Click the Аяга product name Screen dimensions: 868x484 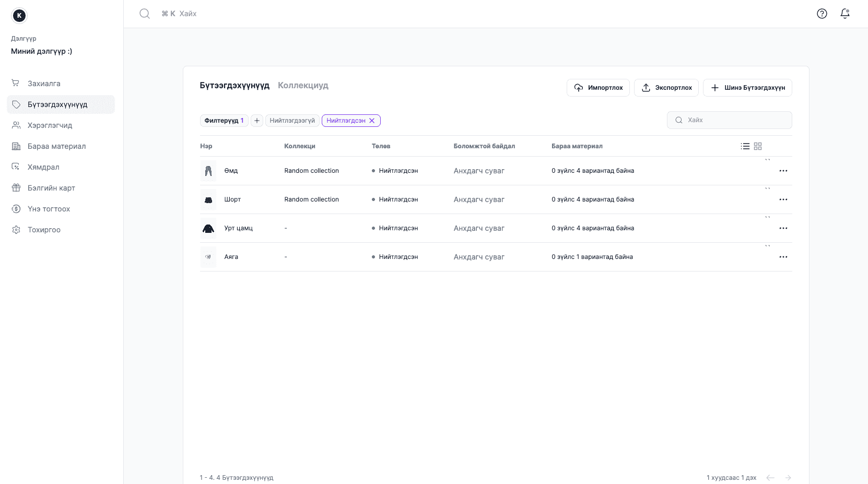pyautogui.click(x=231, y=257)
